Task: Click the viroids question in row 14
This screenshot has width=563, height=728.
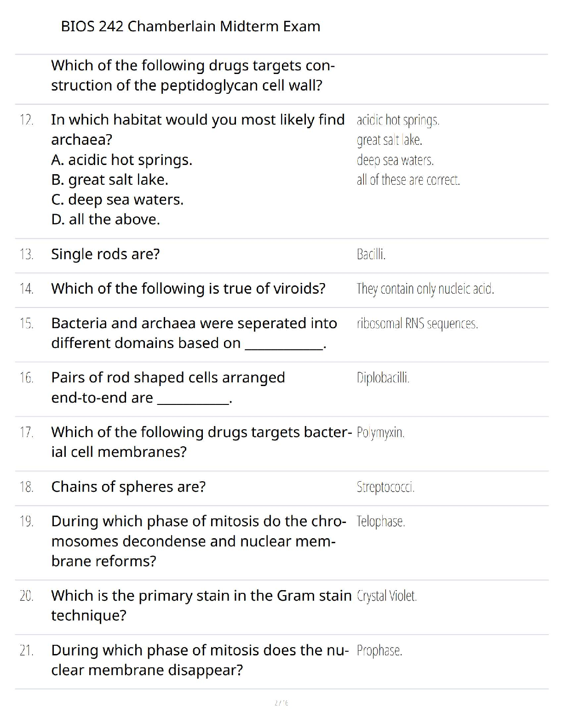Action: click(x=188, y=288)
